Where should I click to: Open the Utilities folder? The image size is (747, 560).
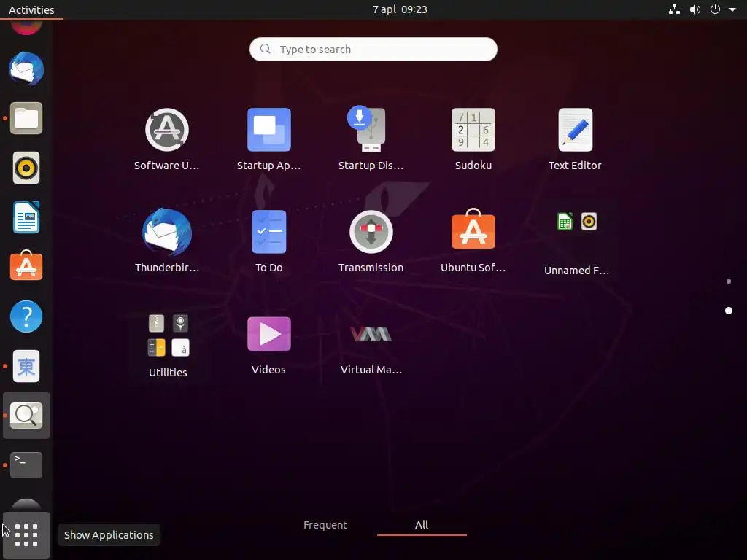pos(168,345)
